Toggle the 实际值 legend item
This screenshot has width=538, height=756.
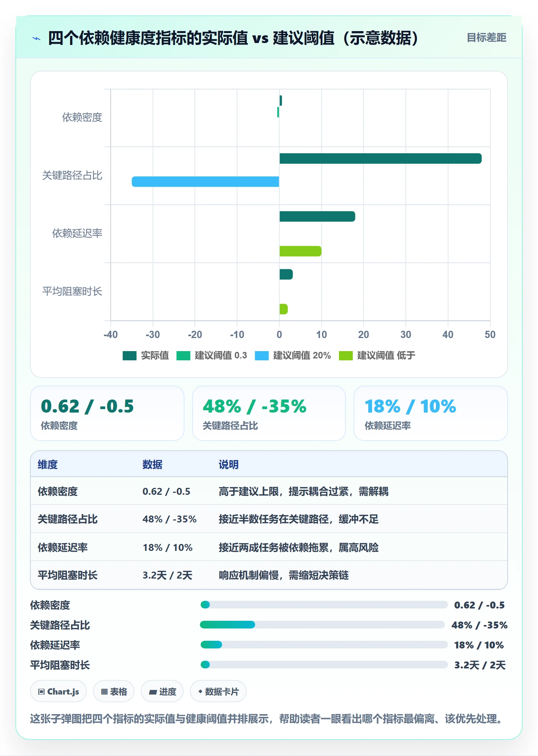pos(146,356)
